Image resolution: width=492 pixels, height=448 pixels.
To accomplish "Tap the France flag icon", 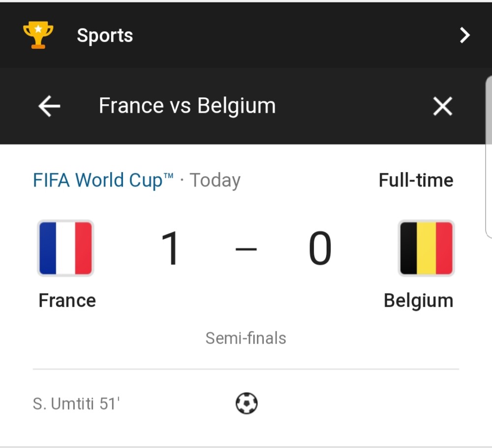I will pyautogui.click(x=65, y=248).
